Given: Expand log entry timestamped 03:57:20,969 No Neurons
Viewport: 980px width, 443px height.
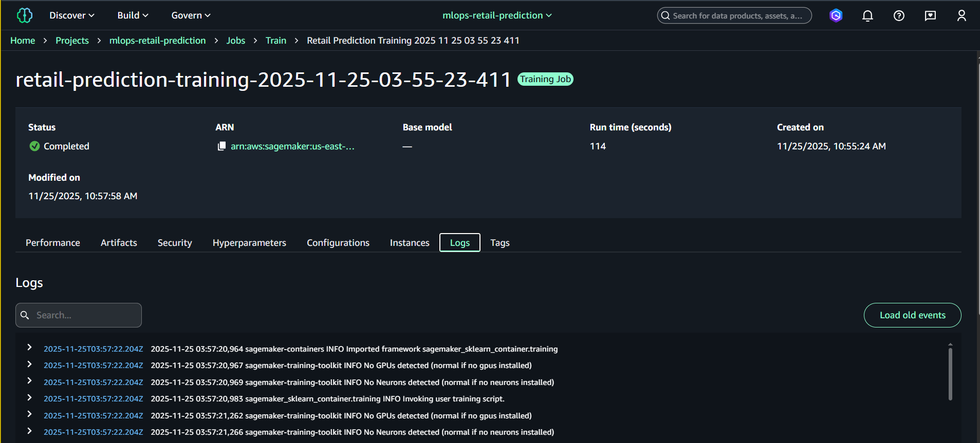Looking at the screenshot, I should (29, 381).
